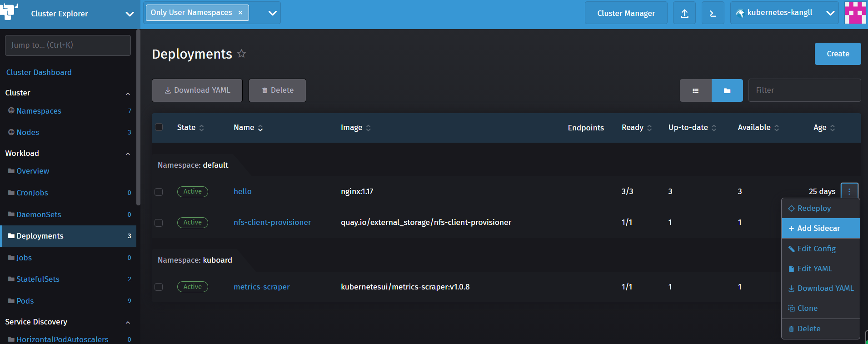Open Workload Overview
Viewport: 868px width, 344px height.
(33, 171)
